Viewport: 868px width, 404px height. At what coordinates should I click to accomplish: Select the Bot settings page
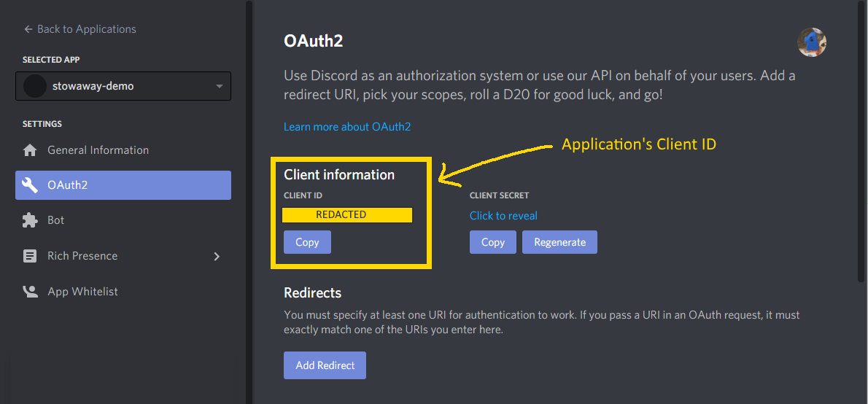[x=56, y=220]
